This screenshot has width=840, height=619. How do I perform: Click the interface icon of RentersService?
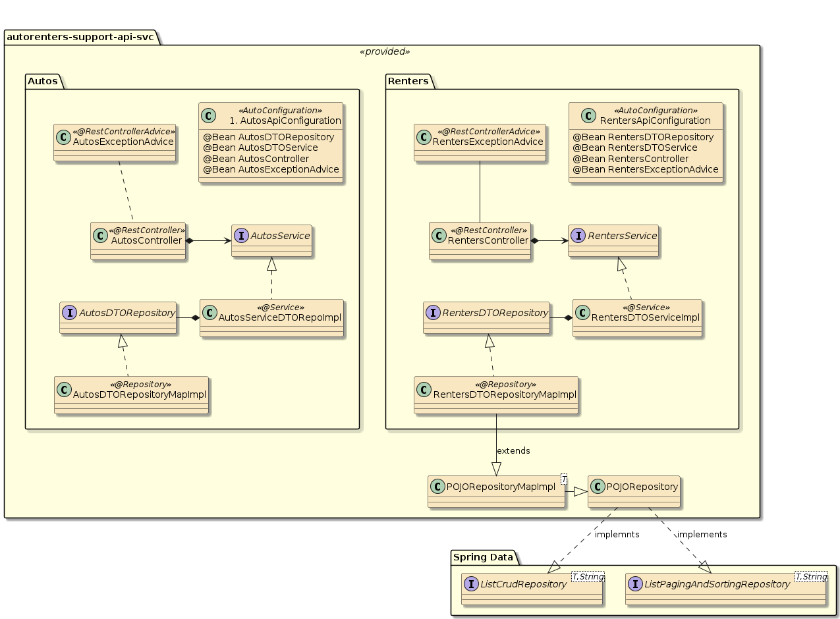[x=578, y=236]
